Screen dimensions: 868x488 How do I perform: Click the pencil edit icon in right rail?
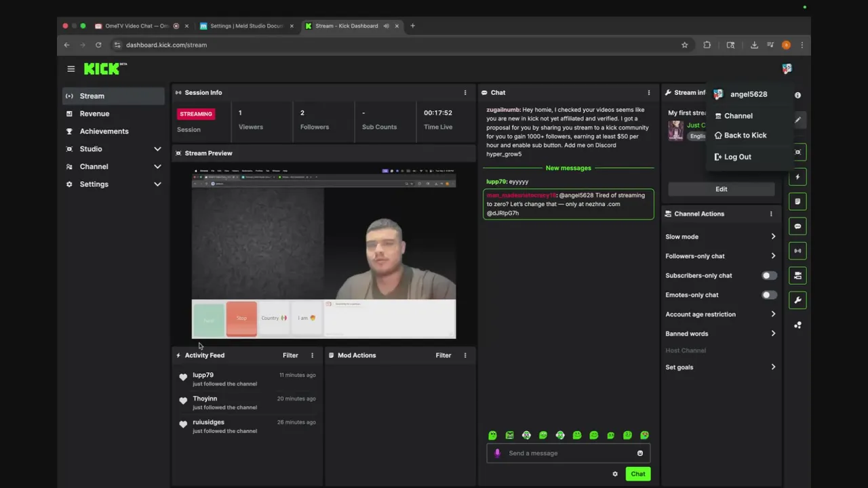tap(797, 120)
